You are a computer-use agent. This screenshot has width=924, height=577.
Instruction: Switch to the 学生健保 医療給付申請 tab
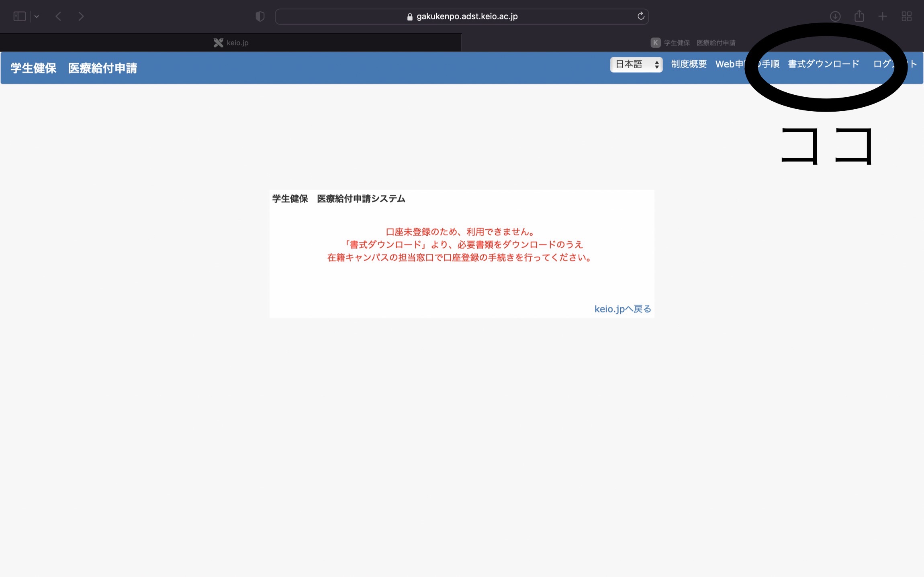693,43
